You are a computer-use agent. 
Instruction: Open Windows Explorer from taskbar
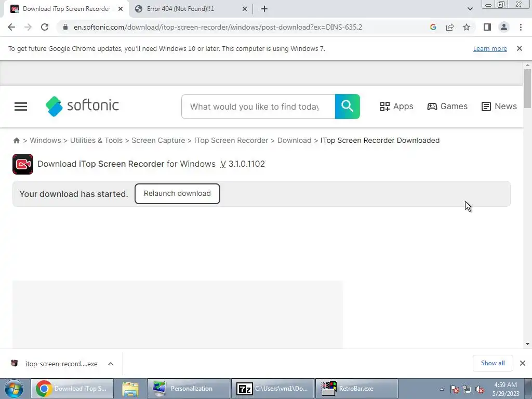click(130, 389)
